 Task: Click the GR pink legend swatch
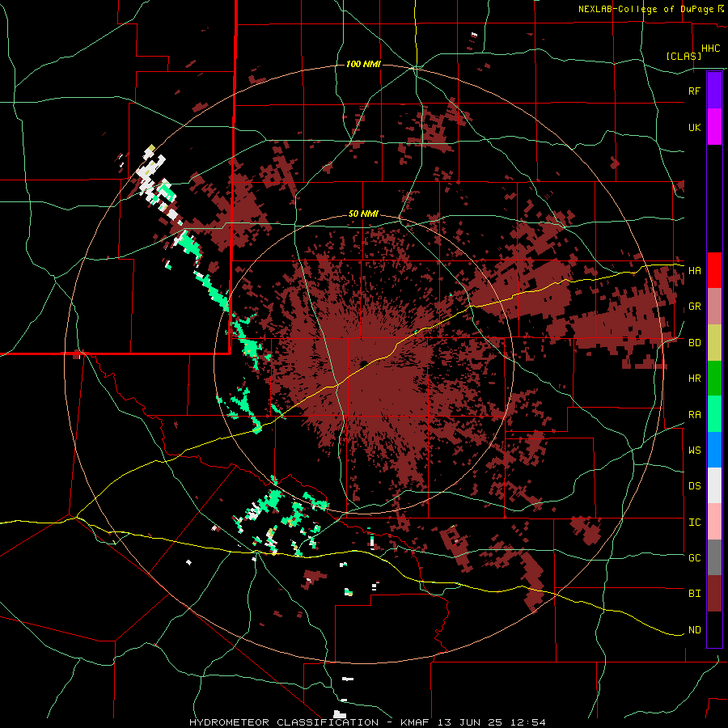[x=714, y=307]
